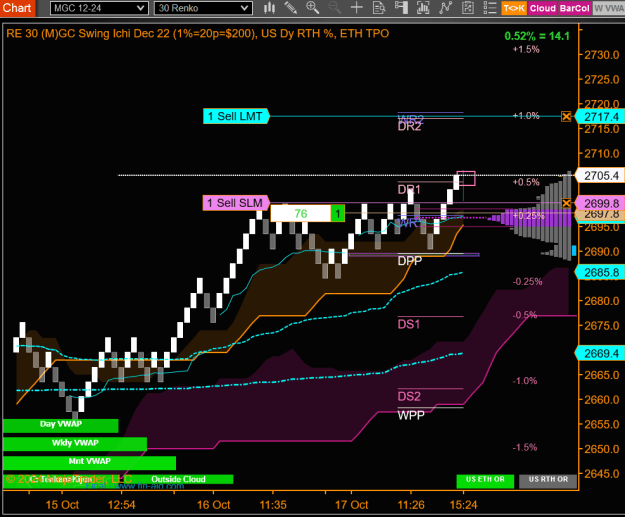Toggle the US ETH OR button

click(x=485, y=481)
